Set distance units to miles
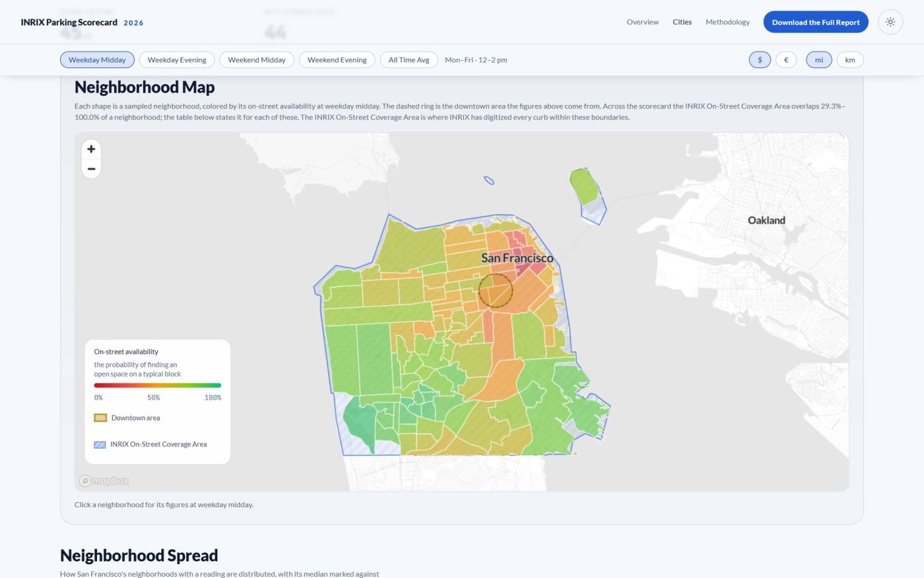 pos(819,59)
